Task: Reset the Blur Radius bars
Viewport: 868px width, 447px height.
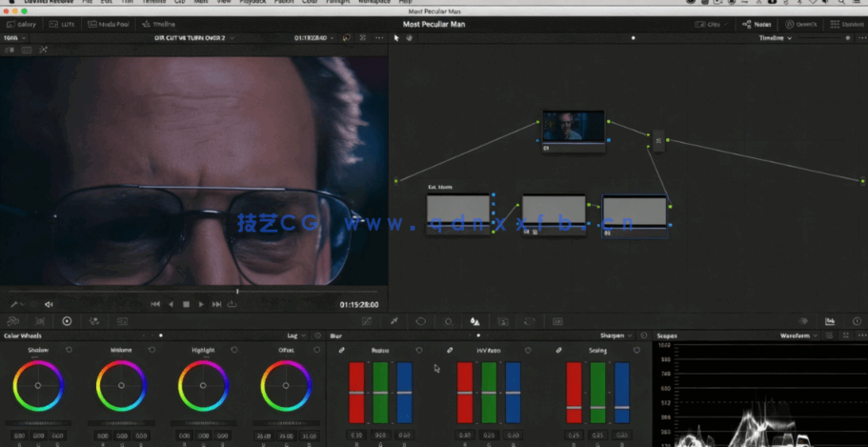Action: click(x=419, y=350)
